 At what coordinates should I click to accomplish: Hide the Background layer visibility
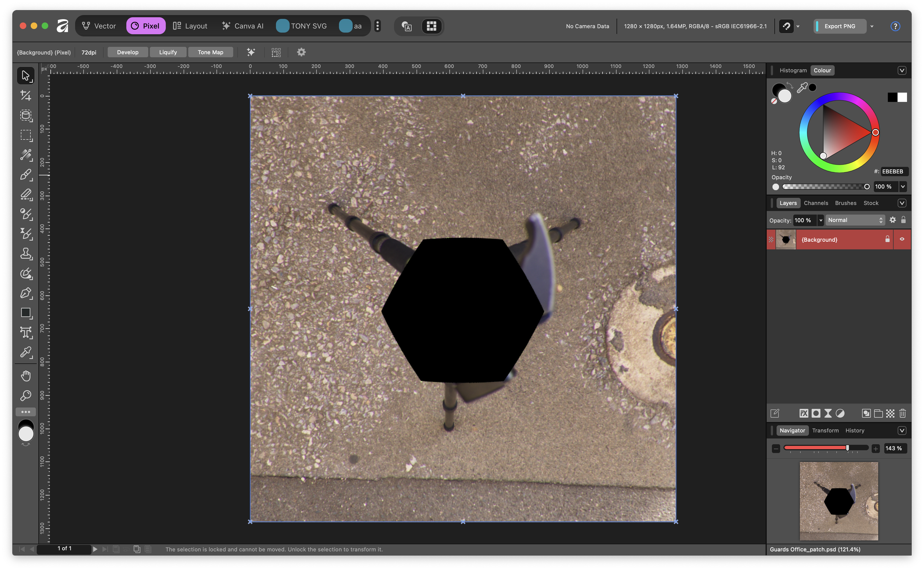902,240
